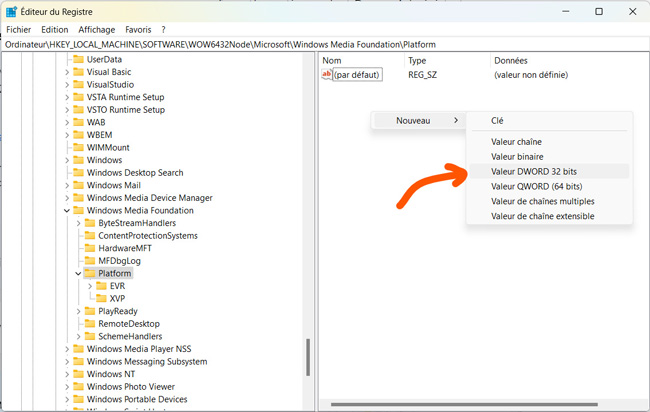Click the HardwareMFT folder icon

coord(90,248)
